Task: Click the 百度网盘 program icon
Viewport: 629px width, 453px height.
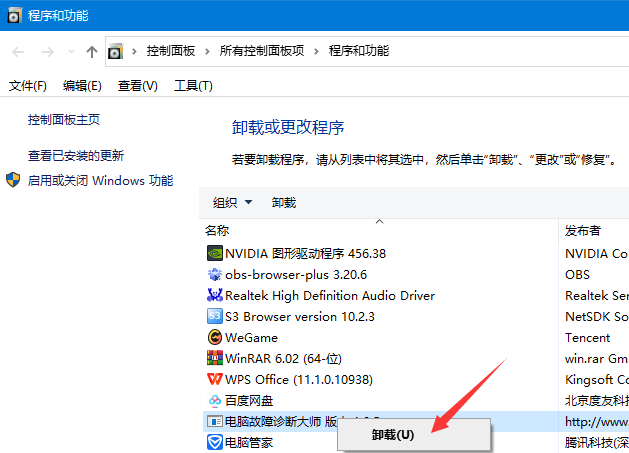Action: 215,400
